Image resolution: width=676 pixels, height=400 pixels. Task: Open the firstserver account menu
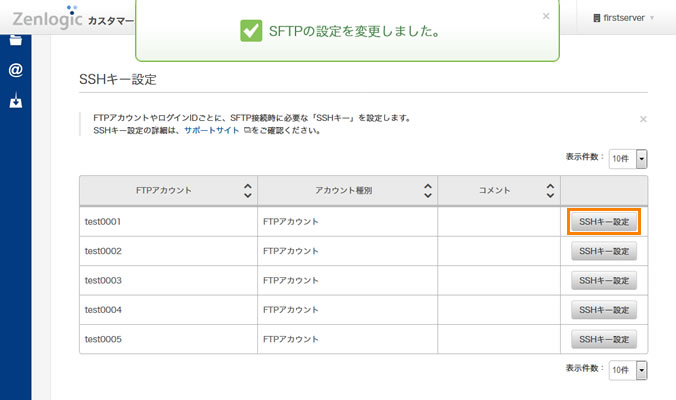point(624,18)
